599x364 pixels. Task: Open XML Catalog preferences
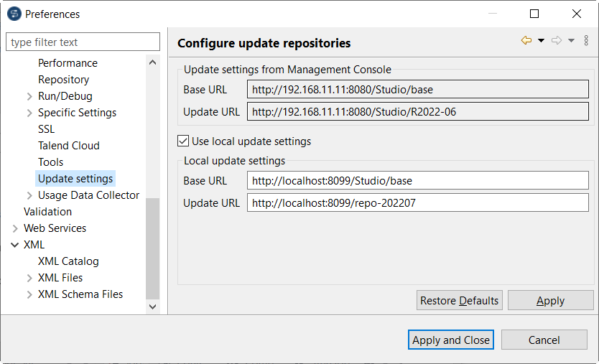(x=68, y=261)
